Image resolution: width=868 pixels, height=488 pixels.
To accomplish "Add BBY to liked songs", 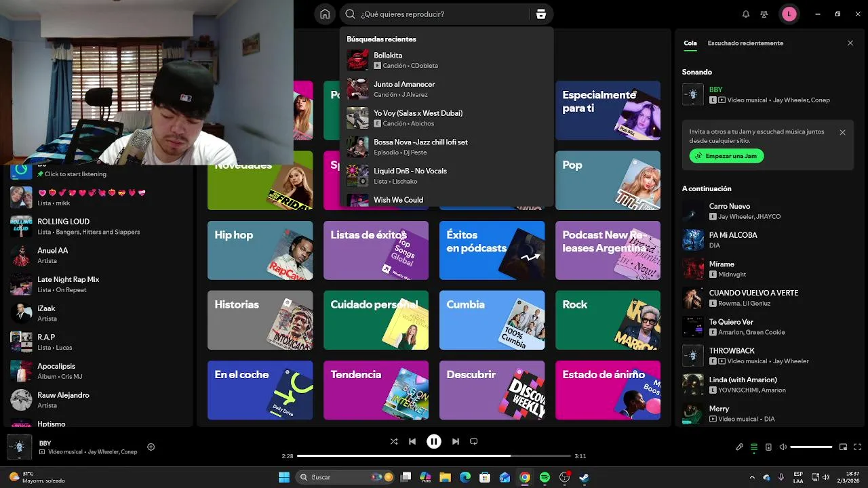I will pyautogui.click(x=151, y=447).
